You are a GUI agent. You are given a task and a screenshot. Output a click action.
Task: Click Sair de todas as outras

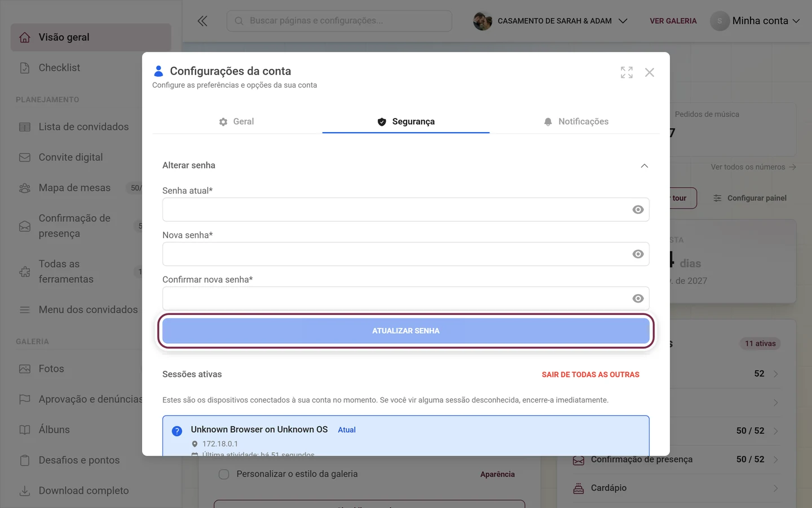tap(590, 375)
